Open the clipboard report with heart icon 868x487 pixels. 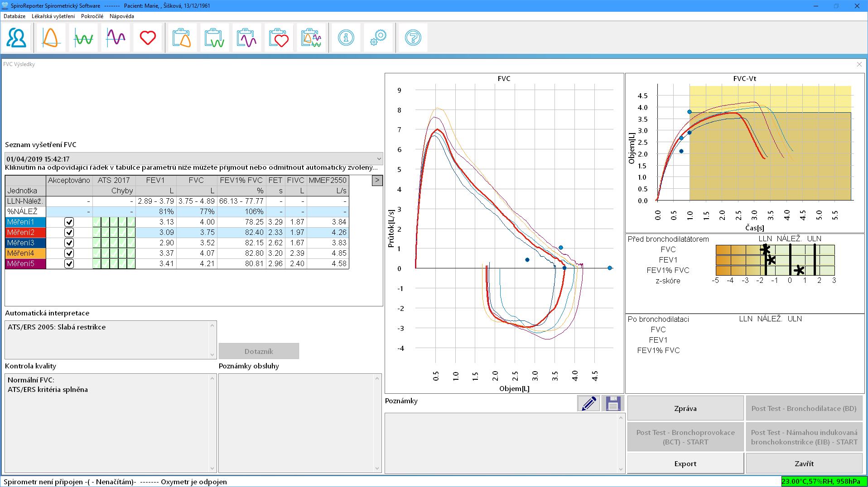tap(279, 38)
